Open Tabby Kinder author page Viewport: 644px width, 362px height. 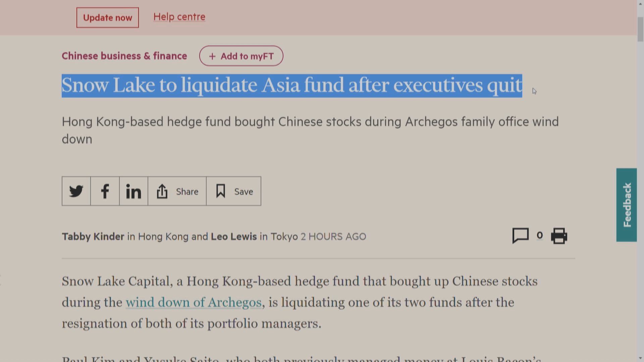click(93, 237)
